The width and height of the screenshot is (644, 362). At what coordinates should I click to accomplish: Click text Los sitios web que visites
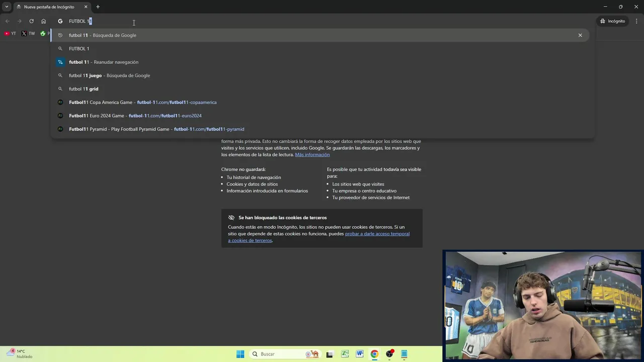click(358, 184)
